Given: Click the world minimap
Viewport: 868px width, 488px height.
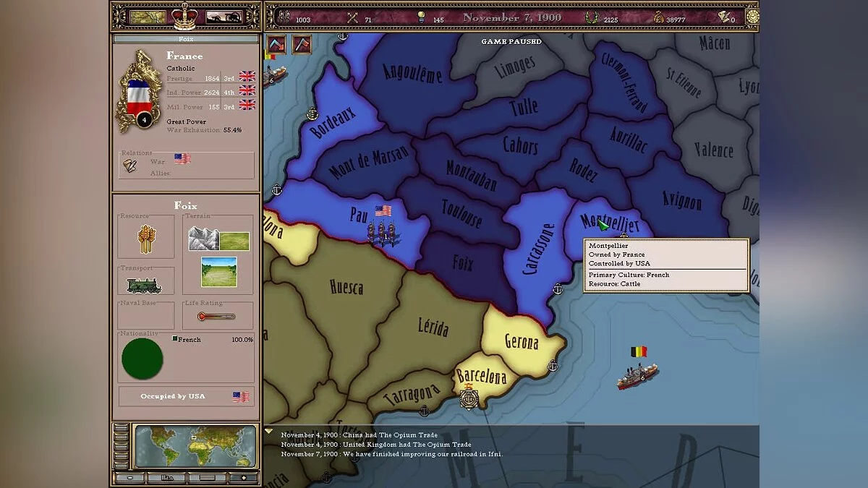Looking at the screenshot, I should coord(195,447).
